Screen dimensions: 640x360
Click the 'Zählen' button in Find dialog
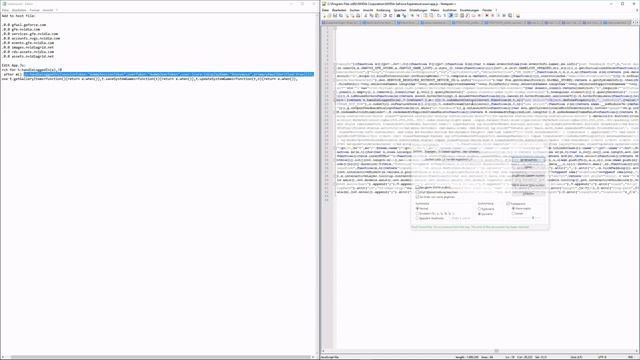[x=528, y=167]
